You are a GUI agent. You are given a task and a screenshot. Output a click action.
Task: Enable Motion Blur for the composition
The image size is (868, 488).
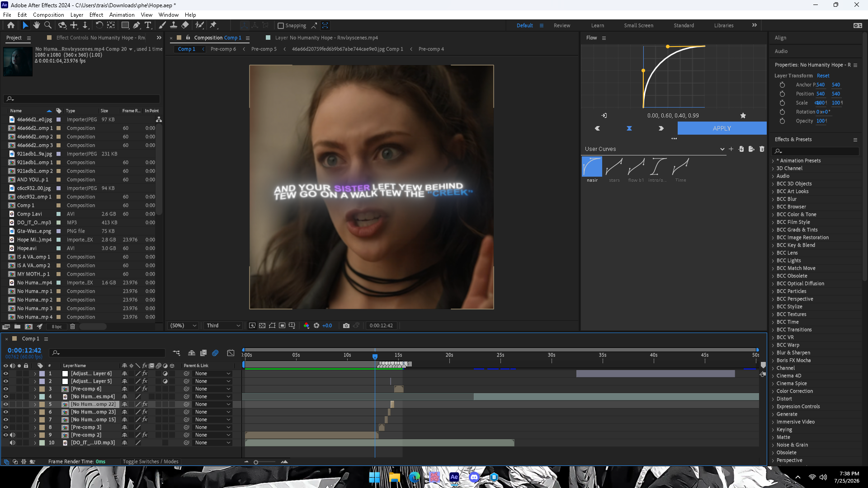pyautogui.click(x=215, y=353)
